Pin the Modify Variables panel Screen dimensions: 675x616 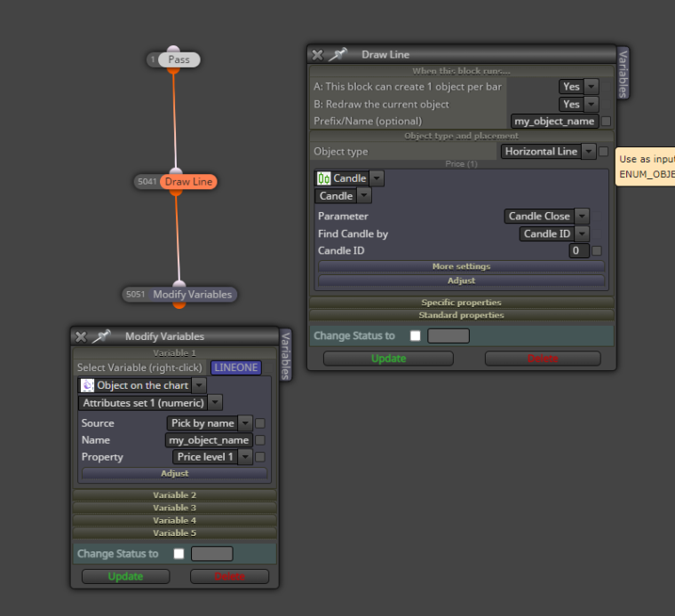(x=101, y=336)
